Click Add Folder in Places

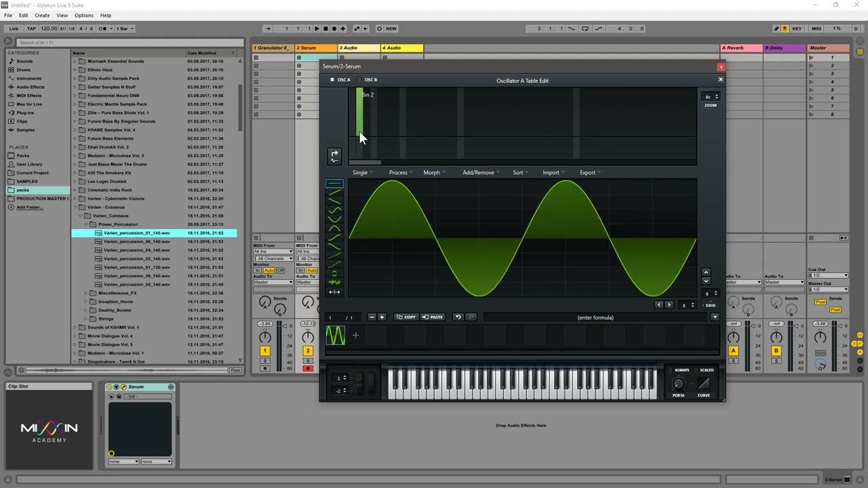(x=30, y=207)
